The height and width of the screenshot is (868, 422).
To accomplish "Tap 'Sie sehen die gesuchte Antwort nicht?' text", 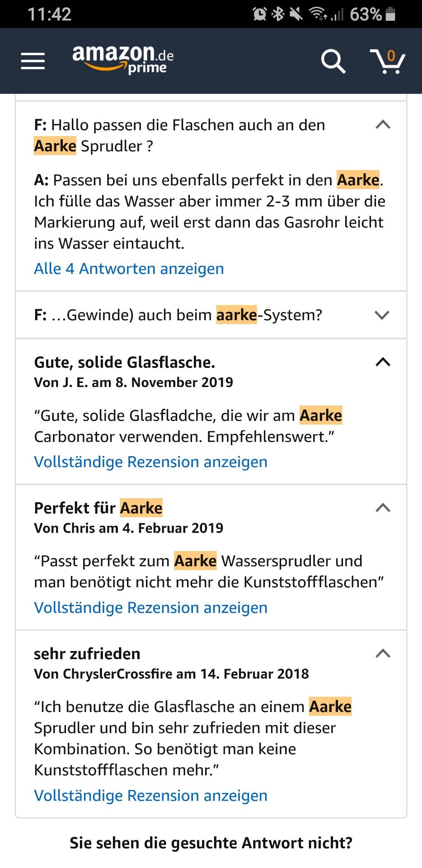I will click(211, 843).
